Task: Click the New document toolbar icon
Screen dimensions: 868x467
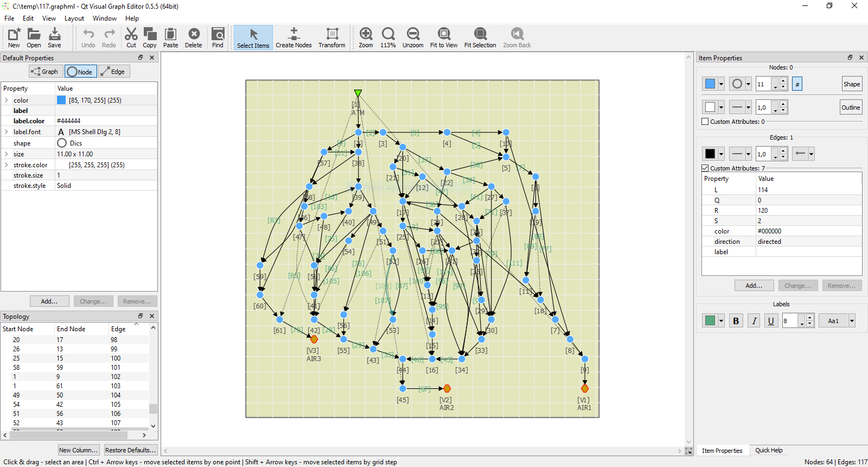Action: [x=14, y=38]
